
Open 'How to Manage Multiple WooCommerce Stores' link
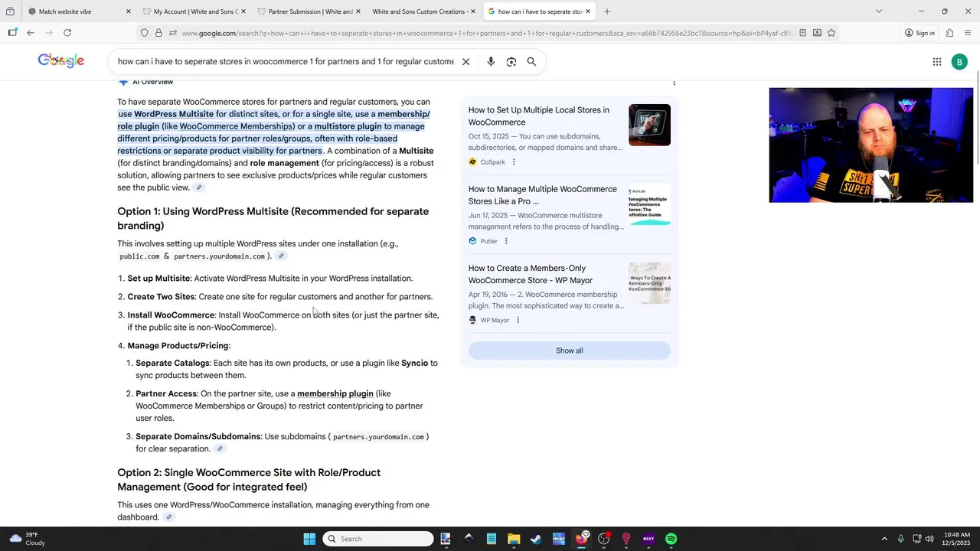click(543, 195)
